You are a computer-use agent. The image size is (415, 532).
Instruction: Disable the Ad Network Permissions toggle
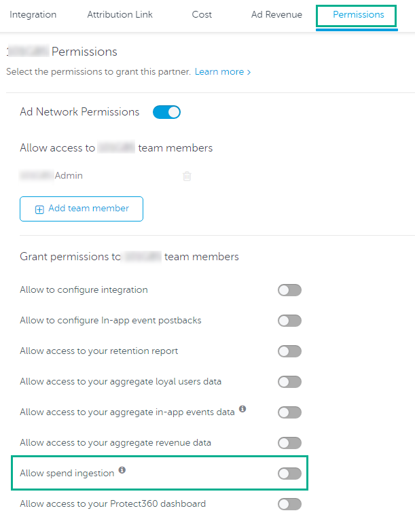tap(166, 112)
